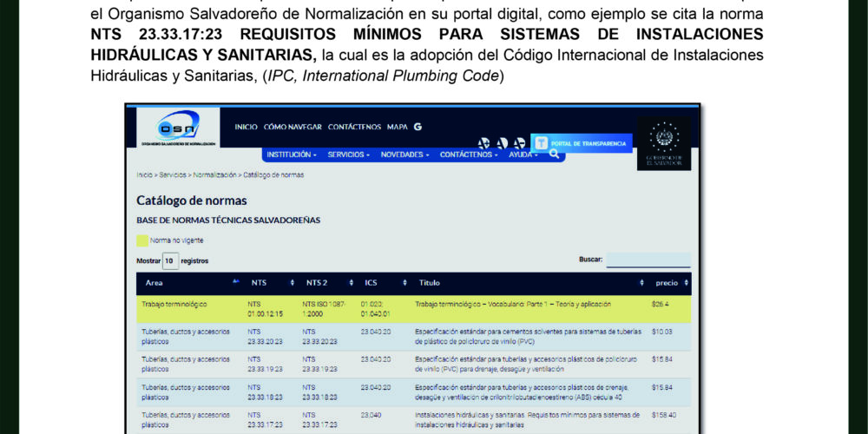Click the yellow Norma no vigente swatch
Viewport: 868px width, 434px height.
coord(142,240)
